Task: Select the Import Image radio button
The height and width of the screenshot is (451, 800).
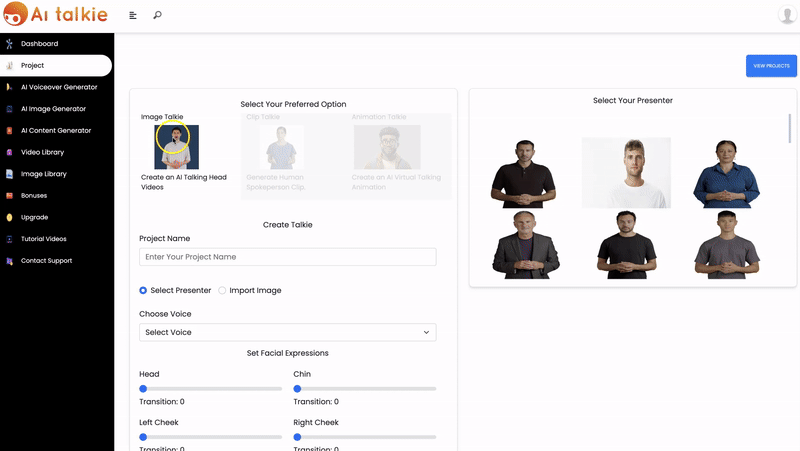Action: [x=222, y=290]
